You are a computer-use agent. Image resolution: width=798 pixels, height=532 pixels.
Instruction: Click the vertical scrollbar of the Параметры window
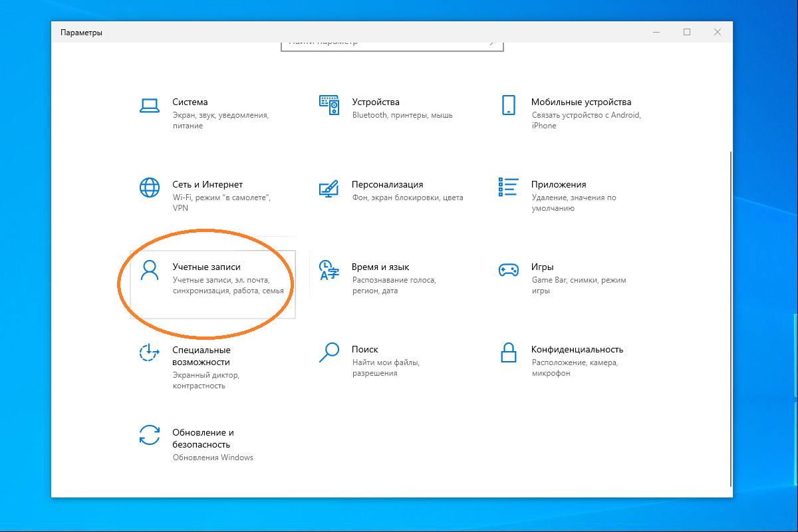tap(731, 319)
